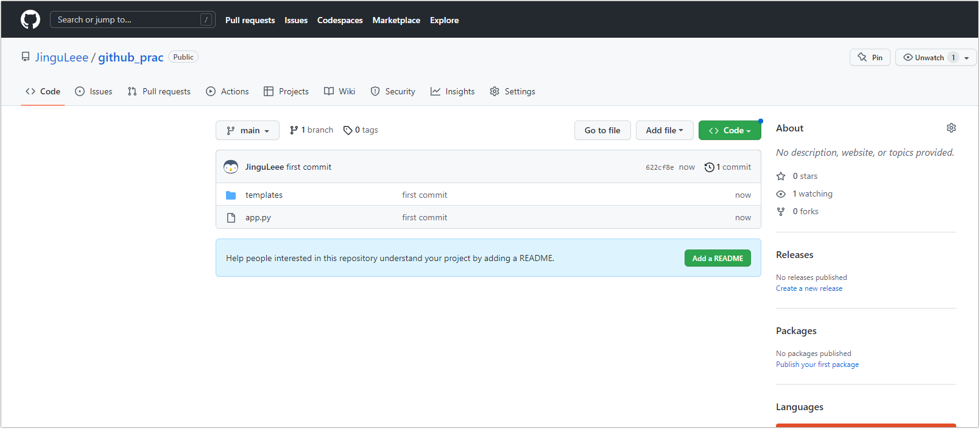Open the About settings gear icon
This screenshot has width=980, height=429.
(x=951, y=128)
